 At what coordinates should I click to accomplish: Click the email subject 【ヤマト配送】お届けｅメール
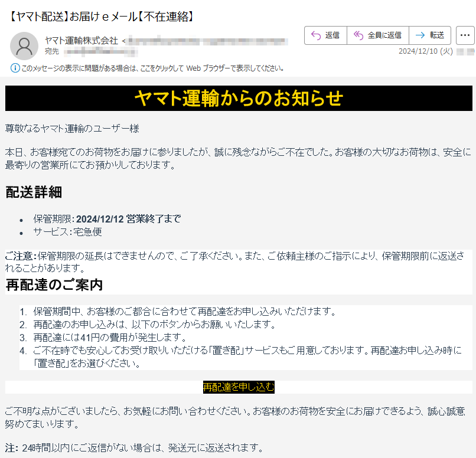(101, 17)
